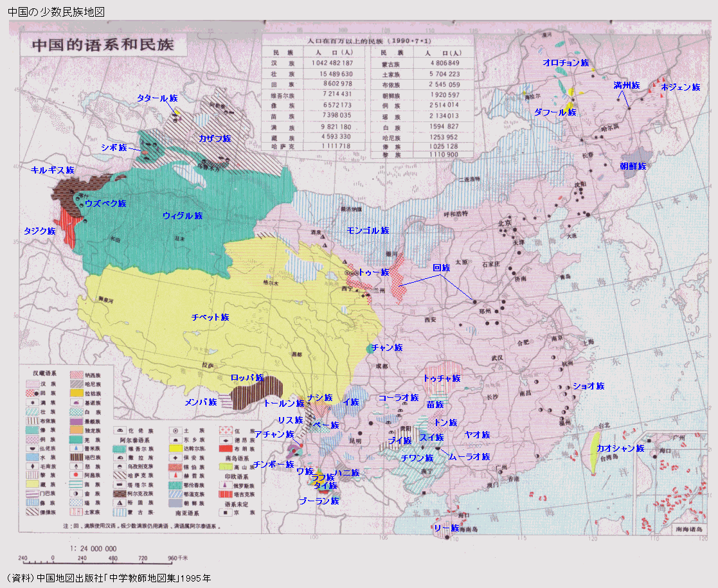
Task: Click the ウイグル族 map label
Action: (x=183, y=216)
